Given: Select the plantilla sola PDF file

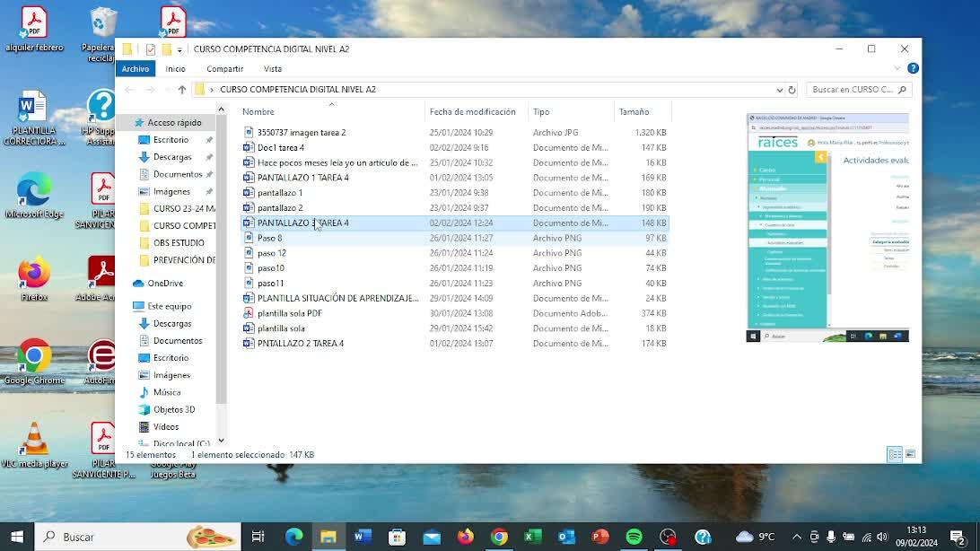Looking at the screenshot, I should point(289,313).
